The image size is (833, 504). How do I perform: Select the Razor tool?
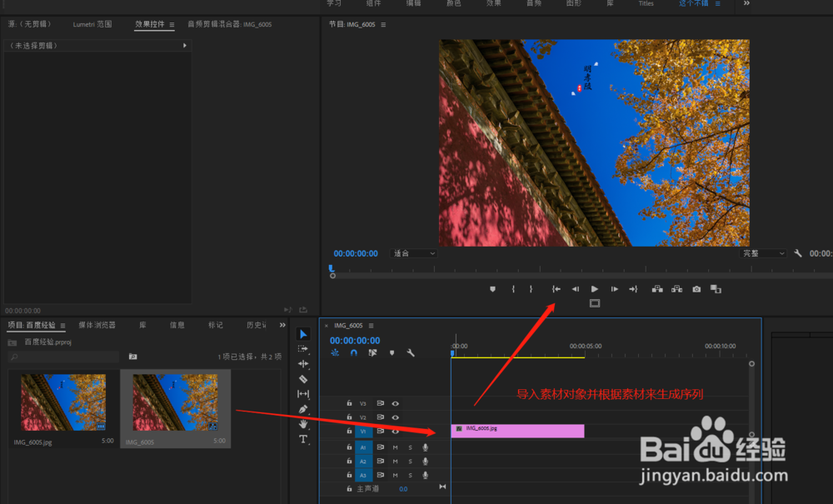(303, 379)
